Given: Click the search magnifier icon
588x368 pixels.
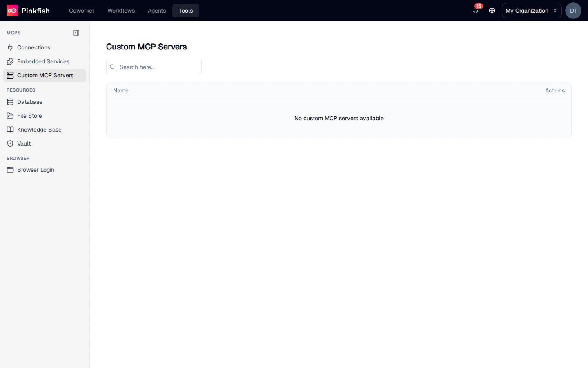Looking at the screenshot, I should 113,67.
